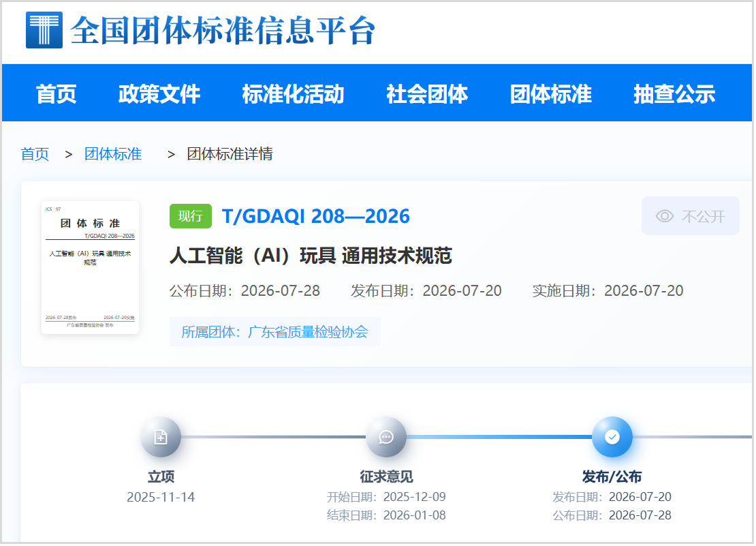
Task: Click the standard number T/GDAQI 208—2026
Action: [316, 217]
